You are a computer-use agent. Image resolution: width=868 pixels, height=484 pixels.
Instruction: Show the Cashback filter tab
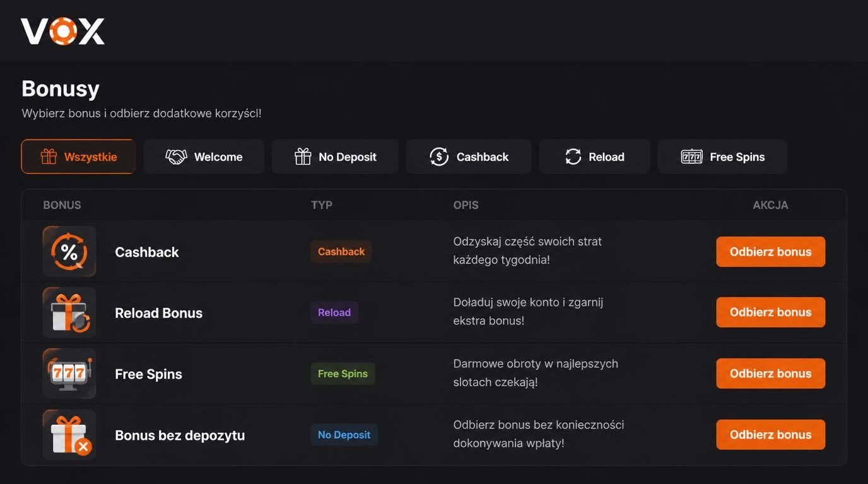tap(469, 156)
